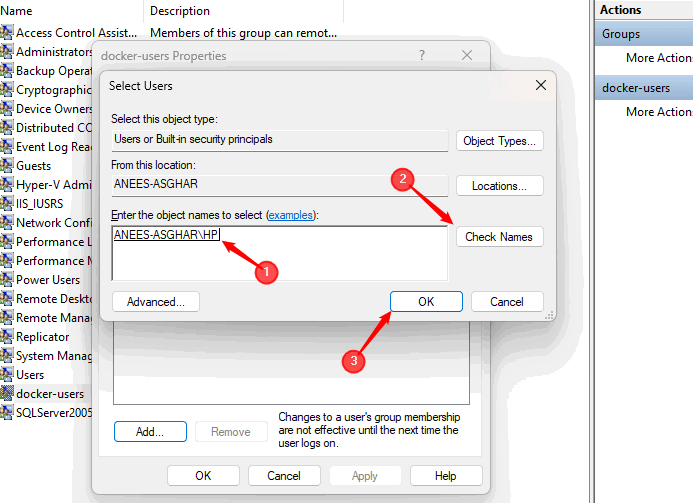Screen dimensions: 693x503
Task: Expand More Actions under Groups
Action: [659, 59]
